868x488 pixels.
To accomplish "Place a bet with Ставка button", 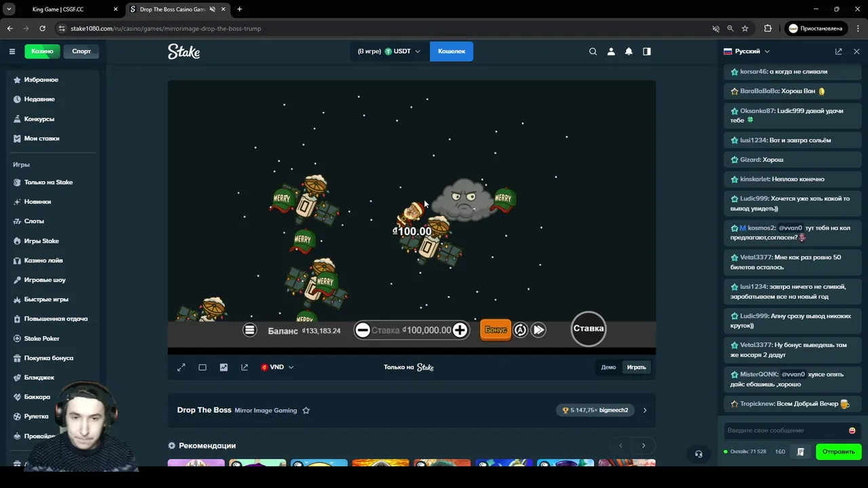I will coord(589,329).
